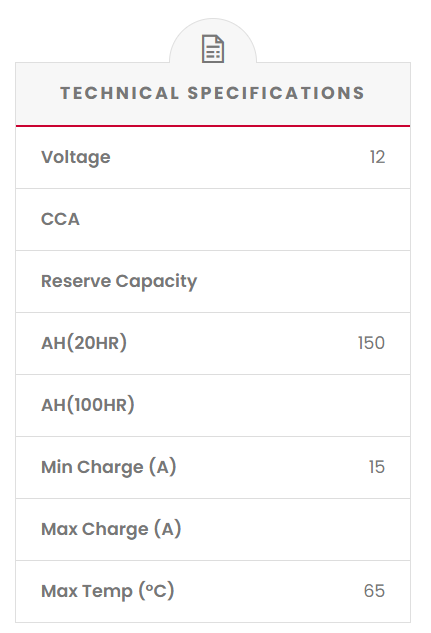The image size is (431, 633).
Task: Click the voltage value 12
Action: click(377, 157)
